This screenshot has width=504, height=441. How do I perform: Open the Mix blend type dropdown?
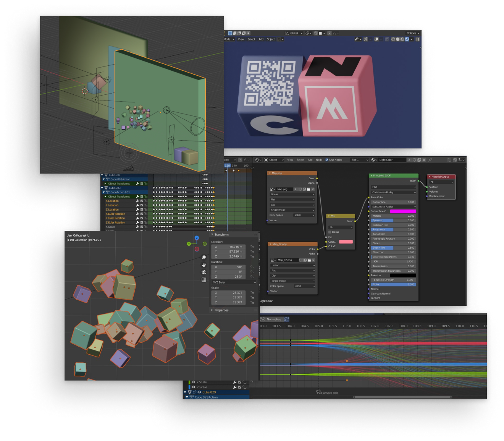[x=341, y=227]
